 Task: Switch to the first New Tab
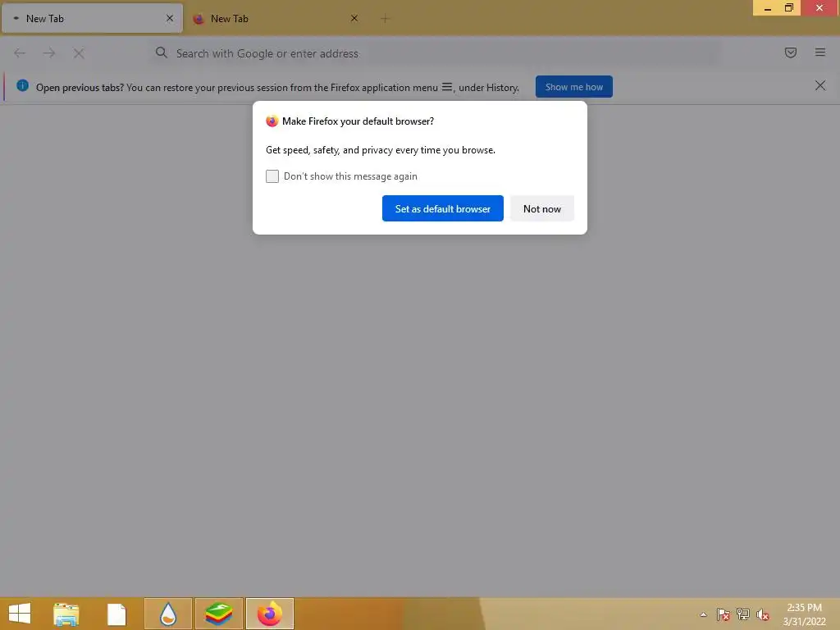[92, 18]
